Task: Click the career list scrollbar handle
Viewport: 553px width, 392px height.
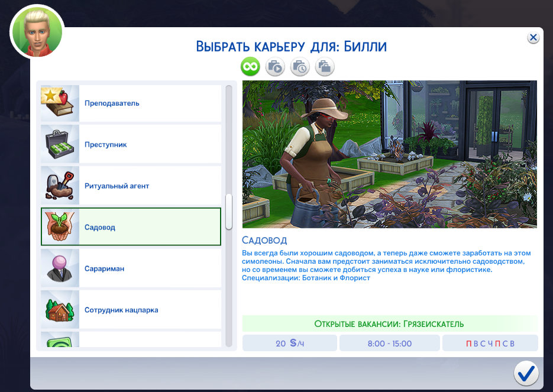Action: click(x=229, y=211)
